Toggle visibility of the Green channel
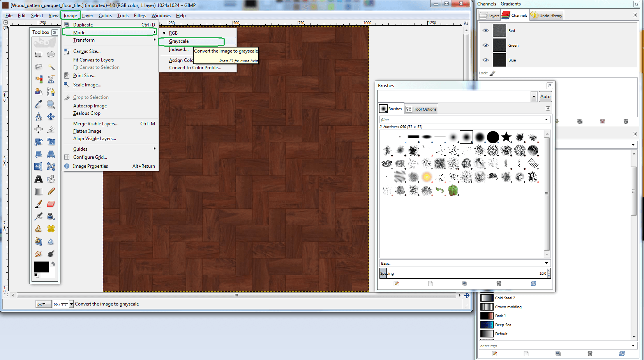Viewport: 644px width, 360px height. coord(485,45)
